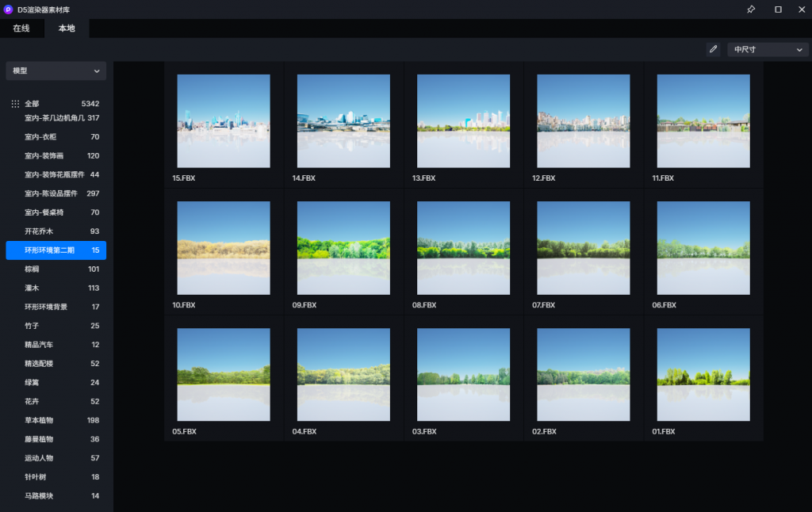Select the 环形环境第二期 category
This screenshot has height=512, width=812.
click(56, 250)
